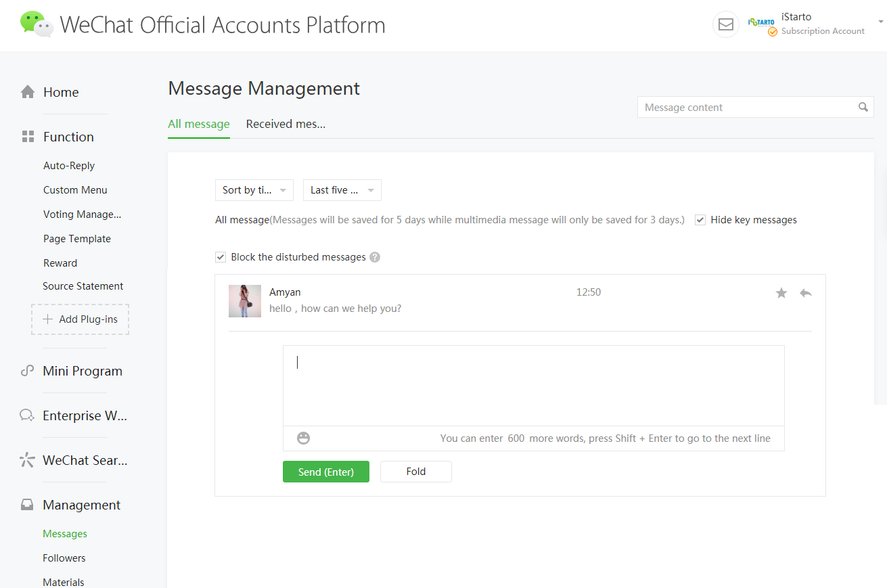Open the Last five days dropdown
The height and width of the screenshot is (588, 887).
pyautogui.click(x=342, y=190)
